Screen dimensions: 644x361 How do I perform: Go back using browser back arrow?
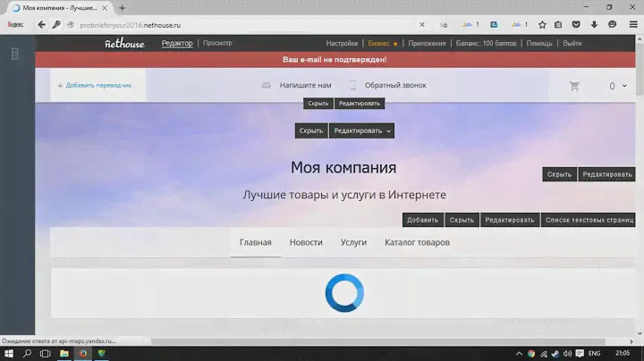[x=42, y=24]
